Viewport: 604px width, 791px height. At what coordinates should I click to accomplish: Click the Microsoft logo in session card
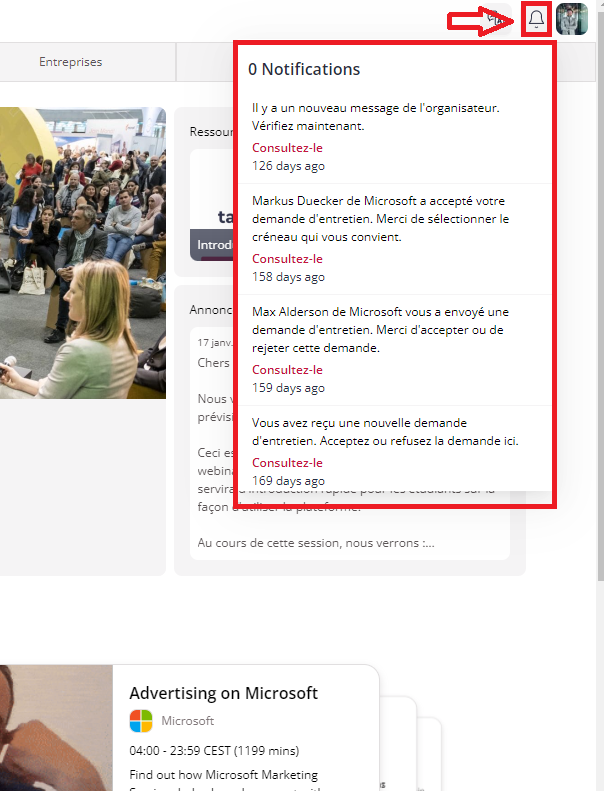pyautogui.click(x=141, y=721)
